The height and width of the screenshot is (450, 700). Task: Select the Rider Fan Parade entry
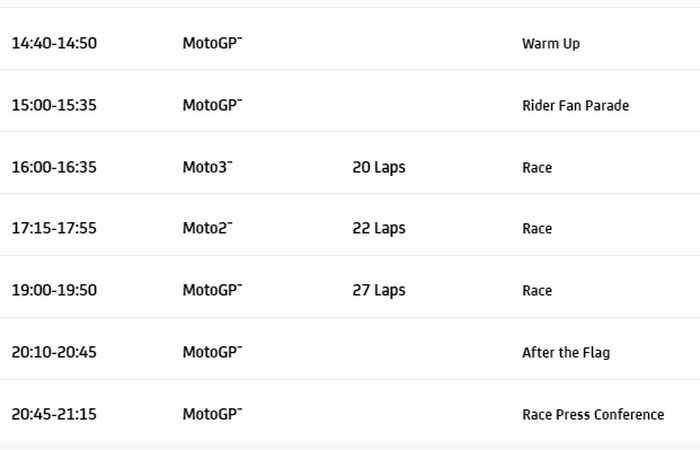(575, 106)
